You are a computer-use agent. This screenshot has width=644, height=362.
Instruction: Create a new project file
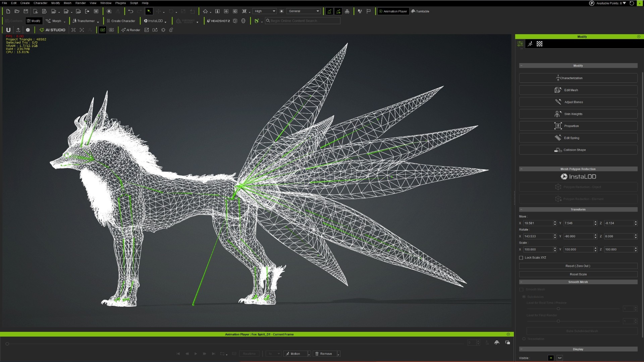pyautogui.click(x=8, y=11)
